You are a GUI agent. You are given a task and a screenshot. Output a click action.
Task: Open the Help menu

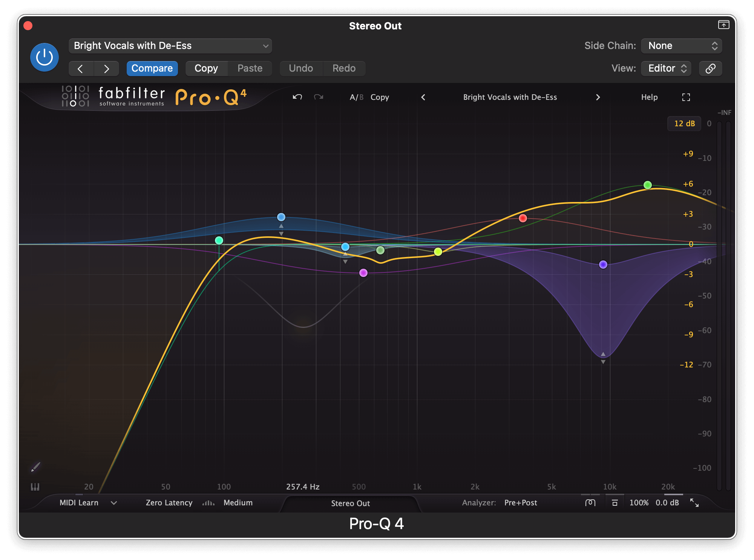pos(649,97)
